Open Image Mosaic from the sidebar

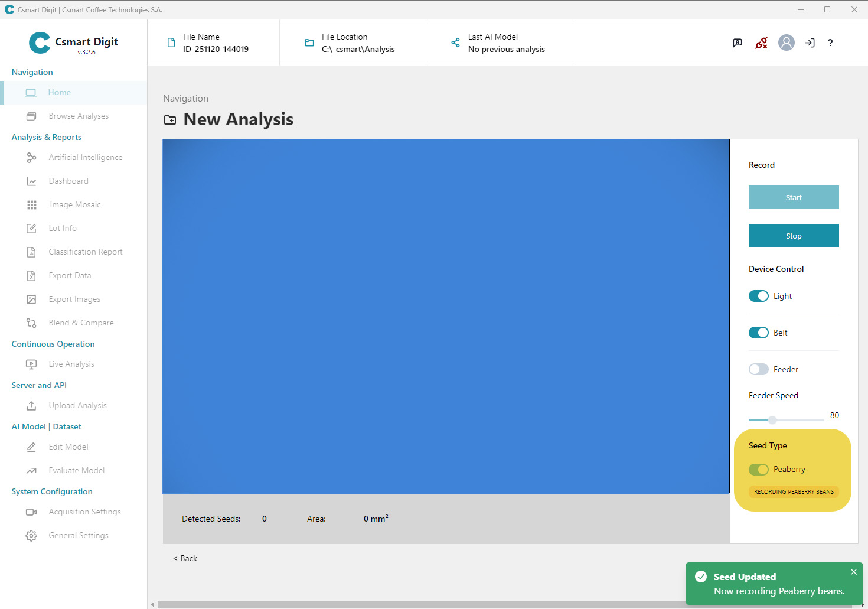[x=75, y=205]
